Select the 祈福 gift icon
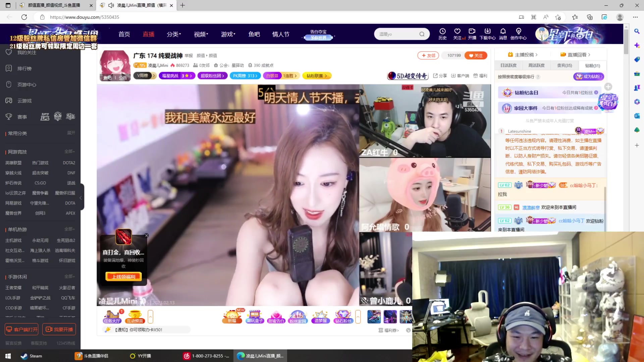 [x=232, y=315]
